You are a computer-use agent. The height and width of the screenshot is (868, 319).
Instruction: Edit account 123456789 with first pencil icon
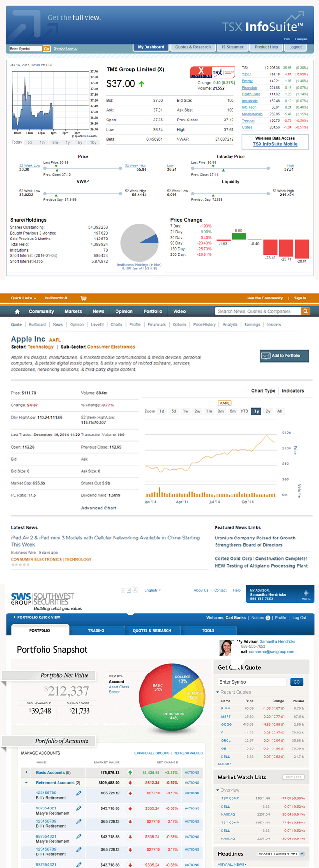pos(79,793)
